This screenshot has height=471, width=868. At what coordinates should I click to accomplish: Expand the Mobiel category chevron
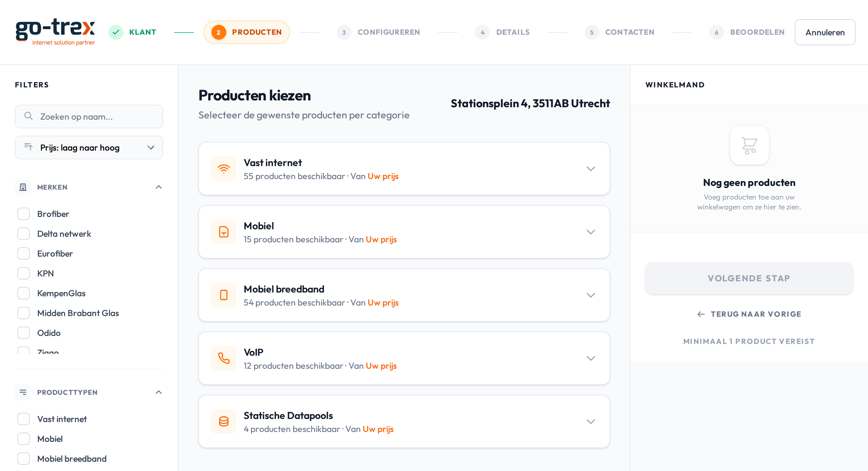(591, 232)
